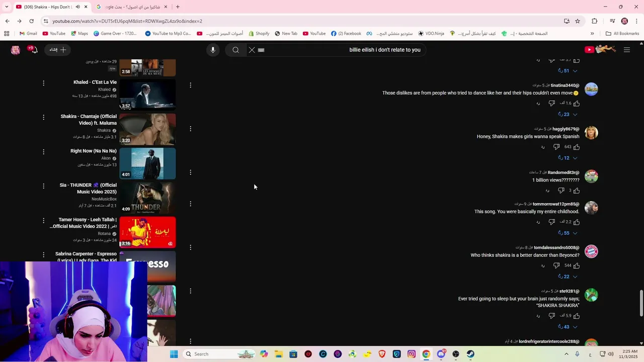
Task: Dislike the tomdalessandro5008 Beyoncé comment
Action: point(556,266)
